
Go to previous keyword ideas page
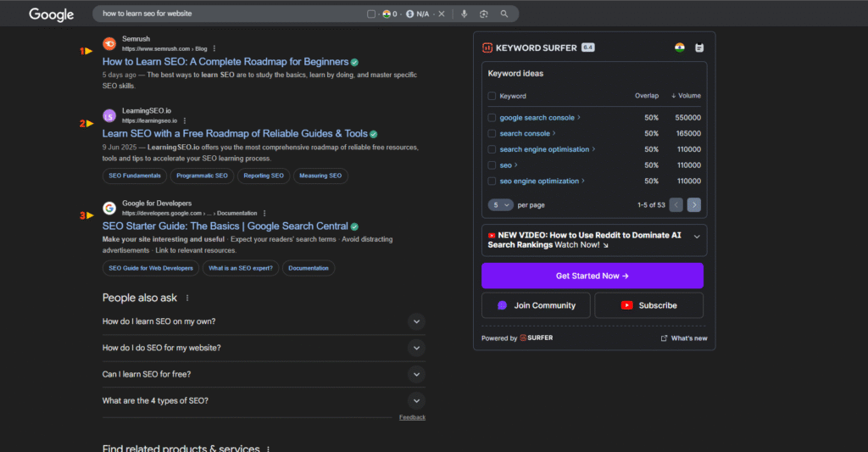point(676,205)
